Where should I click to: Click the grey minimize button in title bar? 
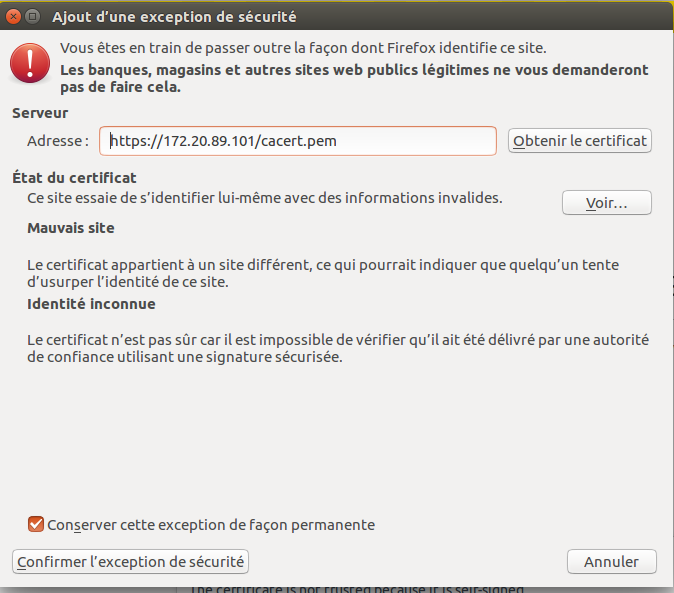(x=33, y=17)
